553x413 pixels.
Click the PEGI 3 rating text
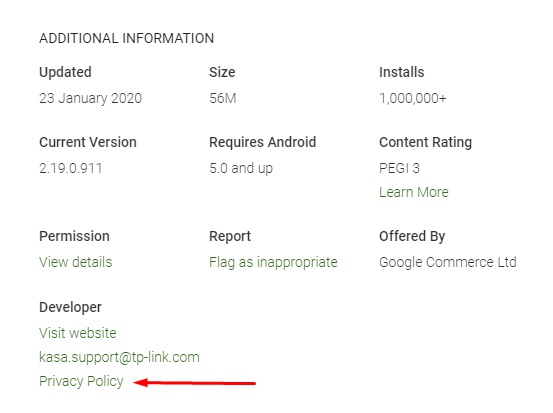(399, 168)
